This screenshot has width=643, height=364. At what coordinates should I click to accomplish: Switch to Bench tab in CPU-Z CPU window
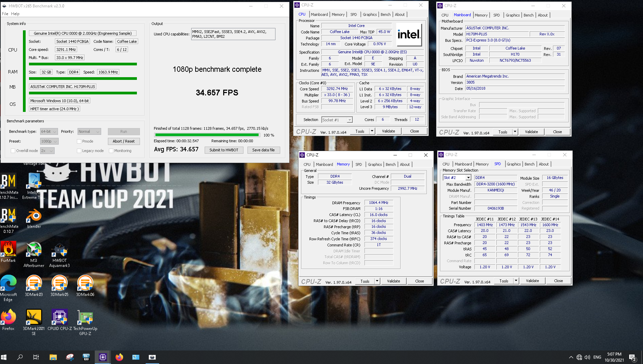tap(385, 14)
